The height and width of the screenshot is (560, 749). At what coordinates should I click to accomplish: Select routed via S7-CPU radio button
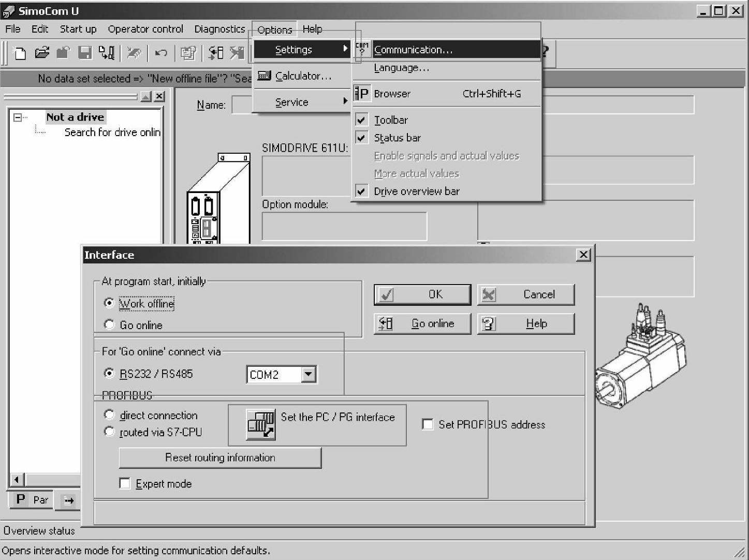109,431
